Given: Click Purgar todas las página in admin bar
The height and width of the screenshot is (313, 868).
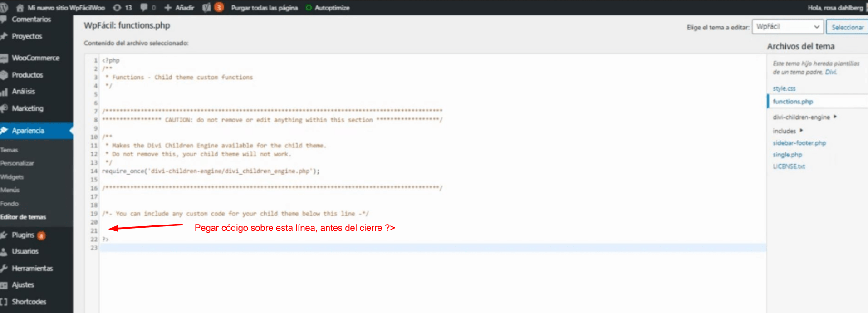Looking at the screenshot, I should click(x=265, y=8).
